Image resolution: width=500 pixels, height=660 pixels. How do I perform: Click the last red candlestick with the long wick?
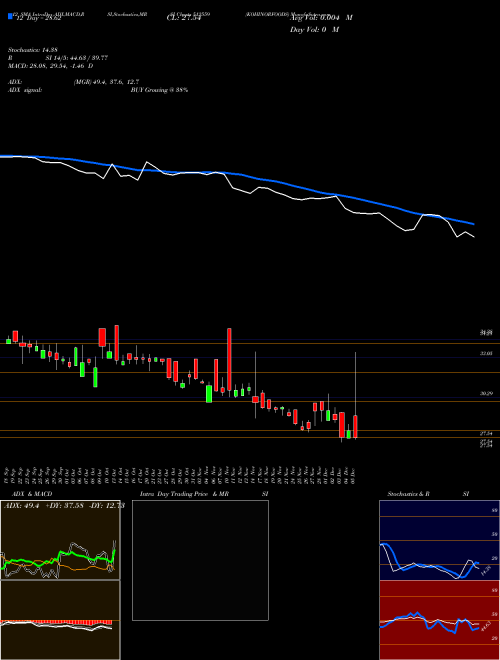click(356, 426)
